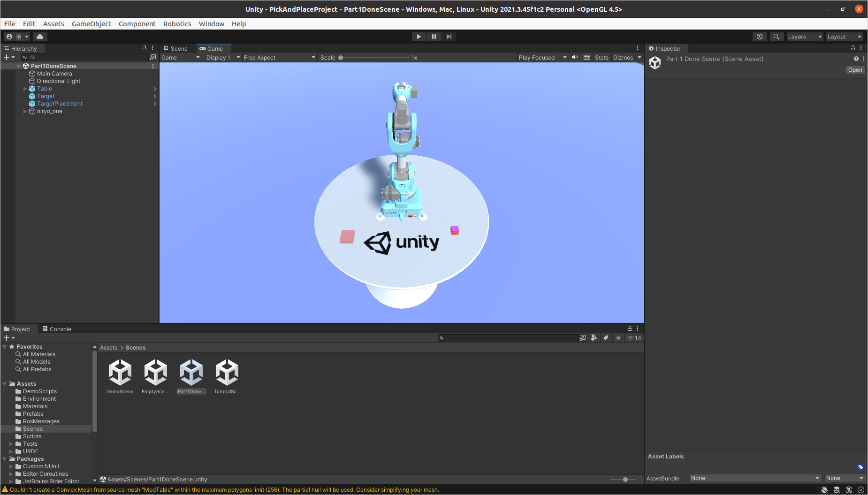Expand the Table object in Hierarchy

25,89
